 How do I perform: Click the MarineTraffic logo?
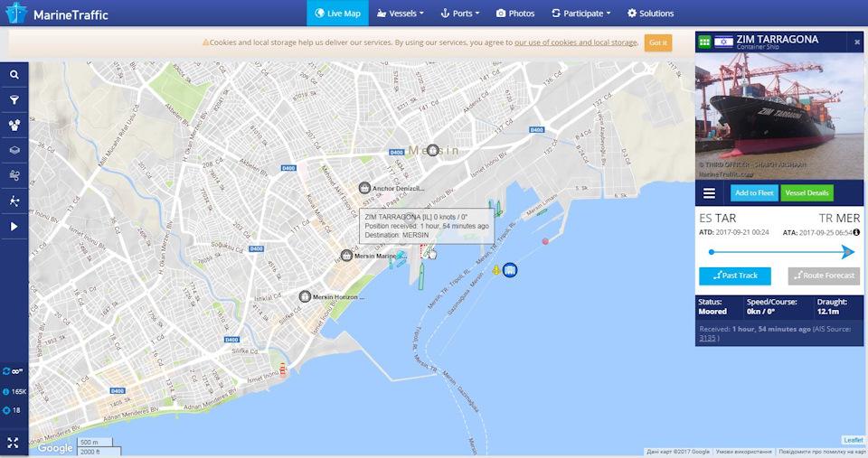coord(58,14)
